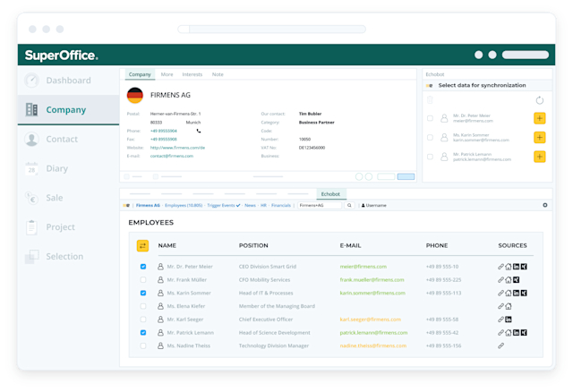The width and height of the screenshot is (573, 392).
Task: Click the Firmens AG breadcrumb link
Action: [x=148, y=205]
